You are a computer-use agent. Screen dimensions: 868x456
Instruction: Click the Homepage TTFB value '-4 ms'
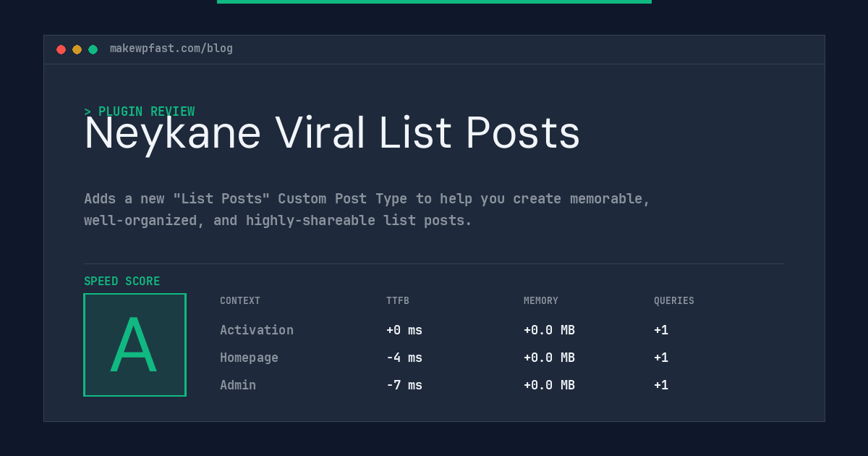tap(404, 358)
